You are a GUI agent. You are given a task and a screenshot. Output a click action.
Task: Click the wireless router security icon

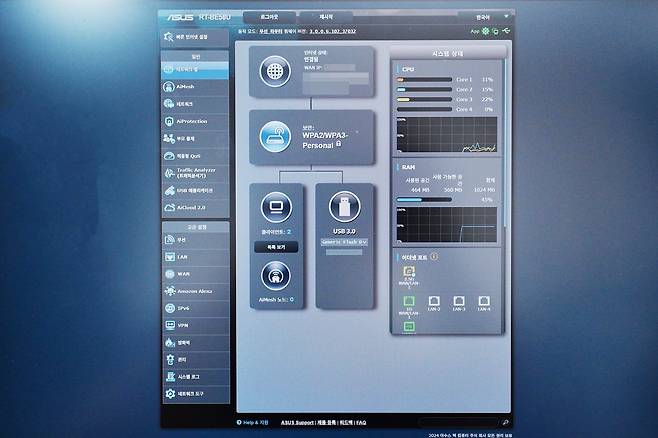click(273, 135)
